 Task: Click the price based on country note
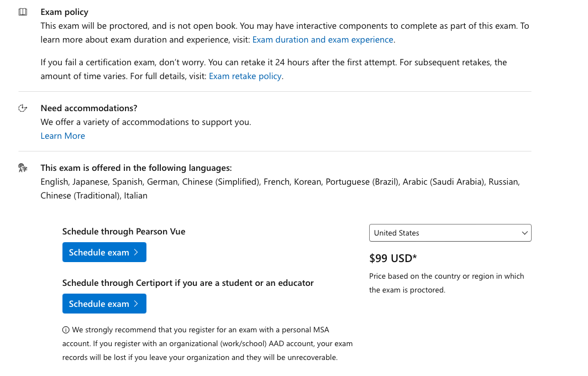[x=447, y=283]
